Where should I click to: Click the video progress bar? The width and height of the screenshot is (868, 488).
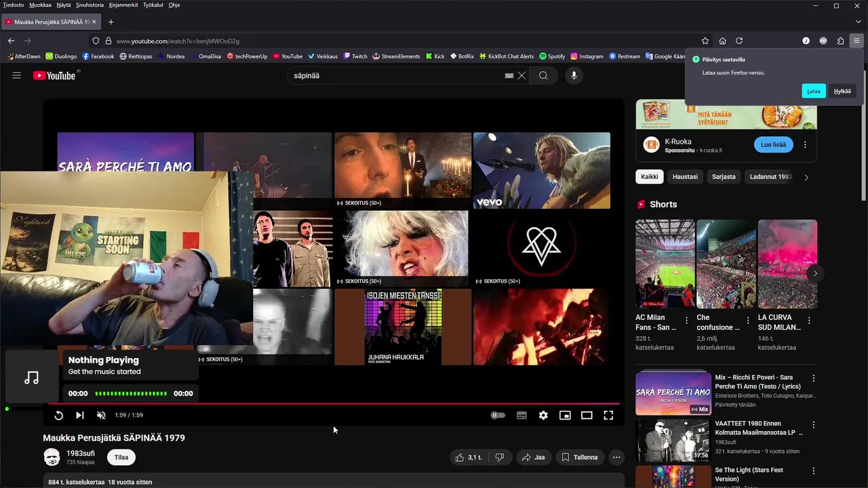click(332, 404)
